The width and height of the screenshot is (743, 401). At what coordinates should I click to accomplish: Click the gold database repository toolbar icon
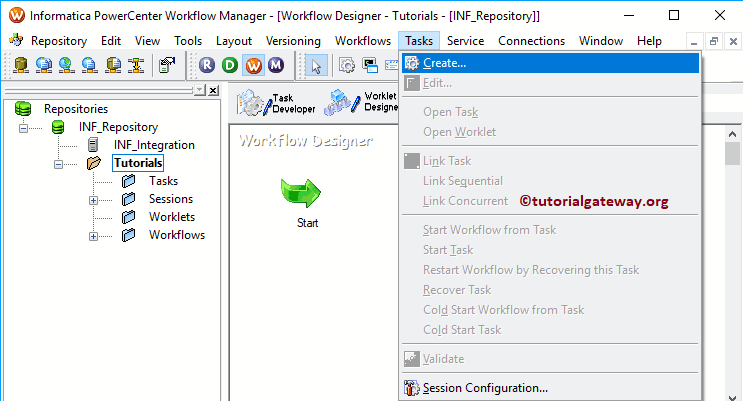point(20,64)
